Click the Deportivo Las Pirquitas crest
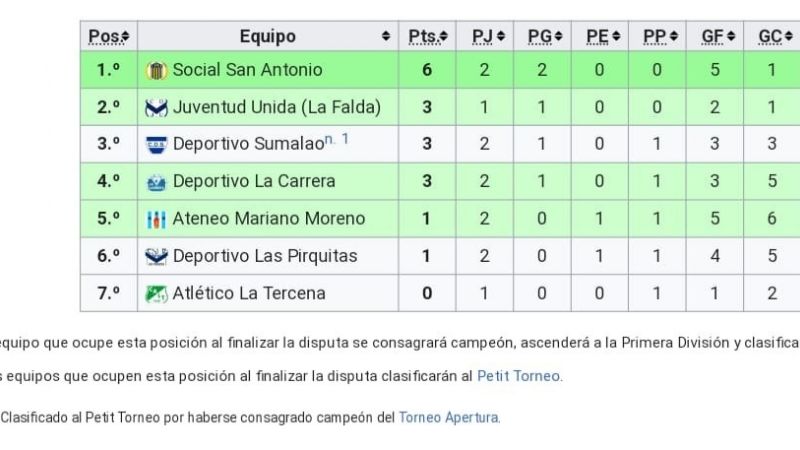The image size is (800, 450). pos(155,256)
